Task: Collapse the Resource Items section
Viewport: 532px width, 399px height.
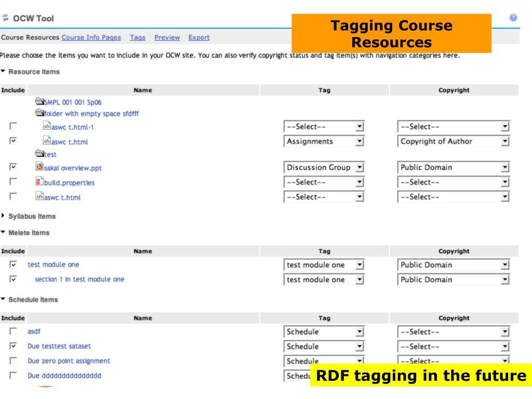Action: [x=3, y=71]
